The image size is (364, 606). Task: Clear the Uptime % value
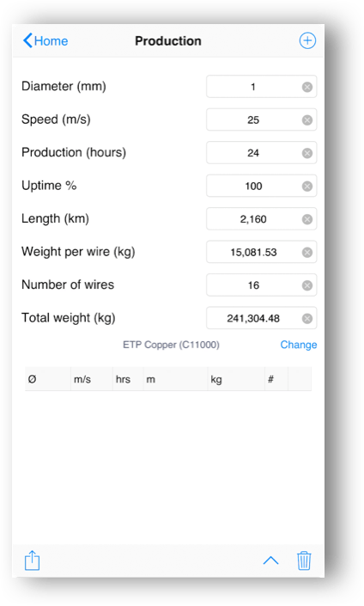(x=307, y=187)
